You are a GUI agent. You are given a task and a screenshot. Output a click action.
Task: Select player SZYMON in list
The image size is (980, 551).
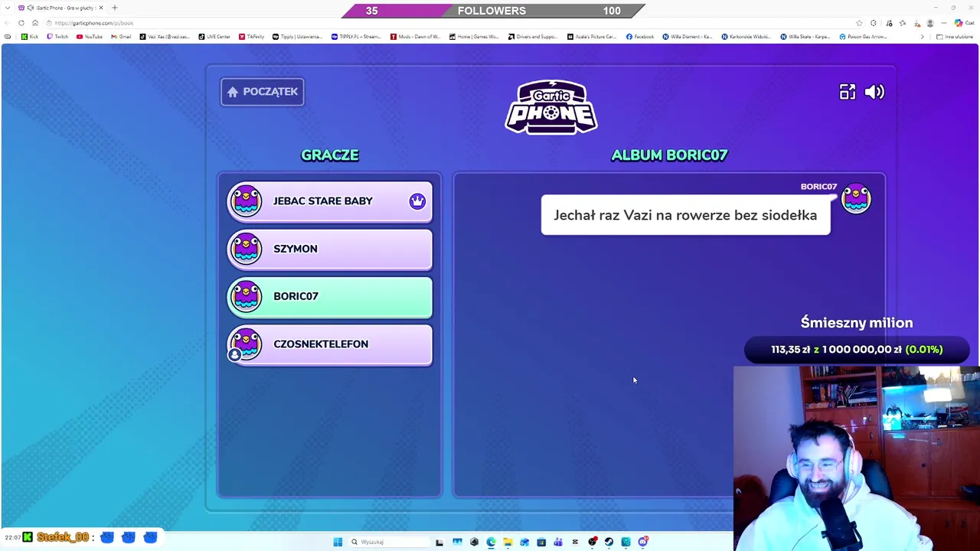point(330,249)
